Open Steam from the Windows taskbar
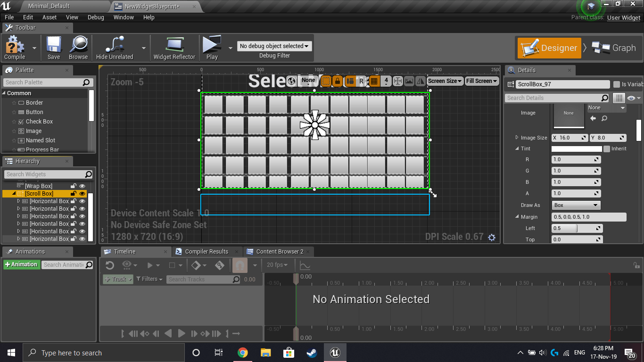The width and height of the screenshot is (644, 362). click(x=312, y=353)
